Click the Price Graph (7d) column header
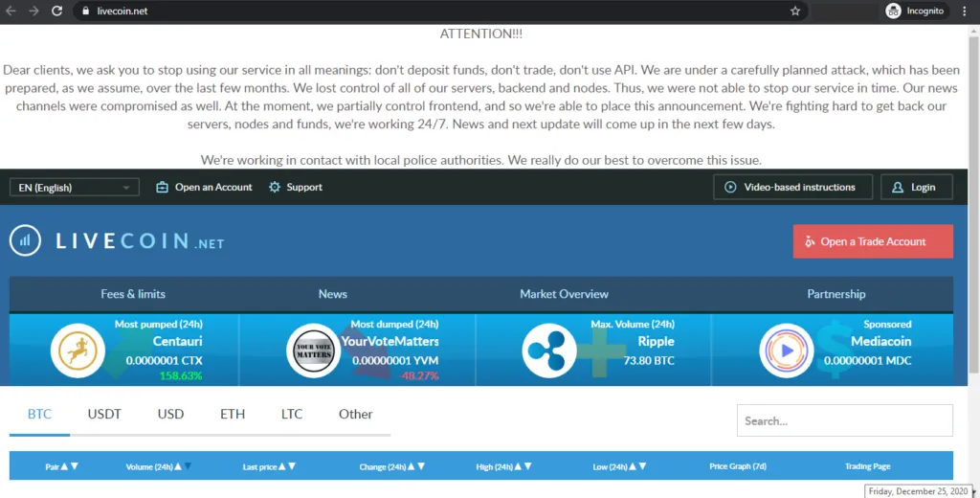Image resolution: width=980 pixels, height=498 pixels. pyautogui.click(x=738, y=466)
